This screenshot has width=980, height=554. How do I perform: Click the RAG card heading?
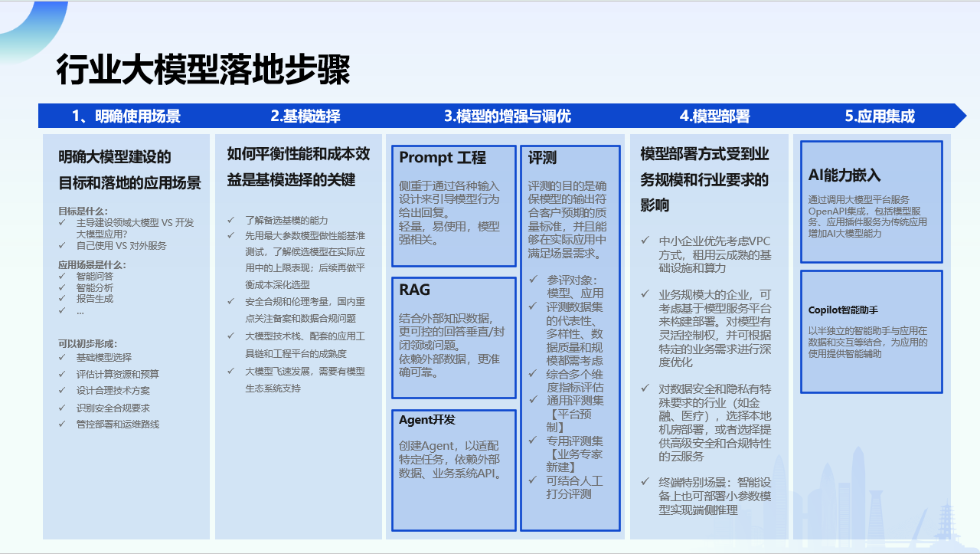tap(415, 290)
